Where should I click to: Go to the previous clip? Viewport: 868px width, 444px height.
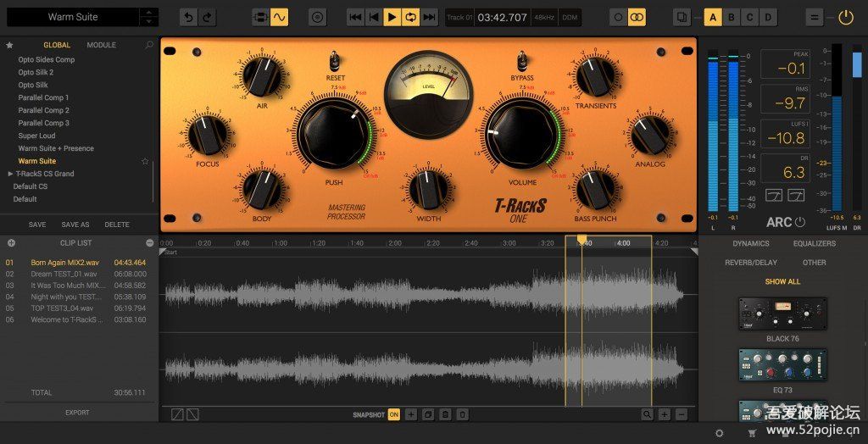[x=374, y=18]
